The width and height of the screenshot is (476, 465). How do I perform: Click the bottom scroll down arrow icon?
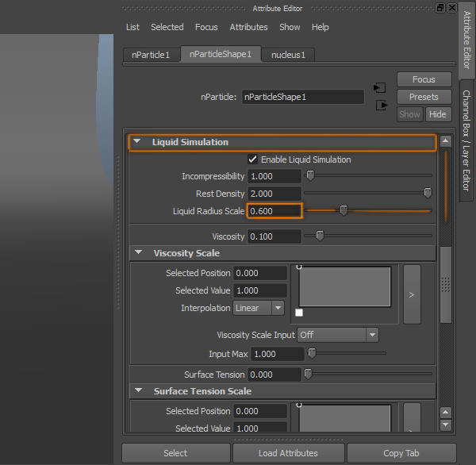coord(445,425)
